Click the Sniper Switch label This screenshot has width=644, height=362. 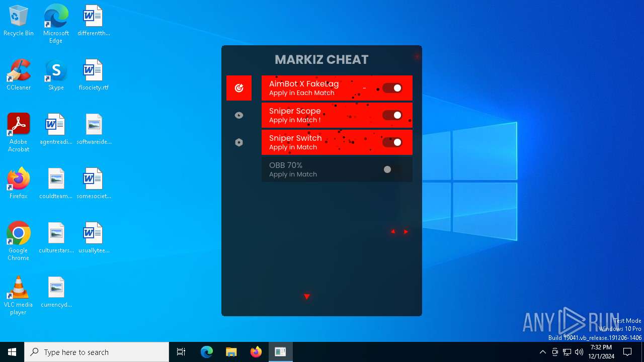point(295,138)
